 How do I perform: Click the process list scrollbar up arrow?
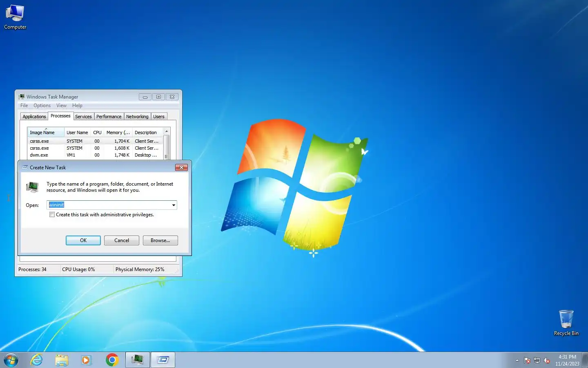pos(166,131)
